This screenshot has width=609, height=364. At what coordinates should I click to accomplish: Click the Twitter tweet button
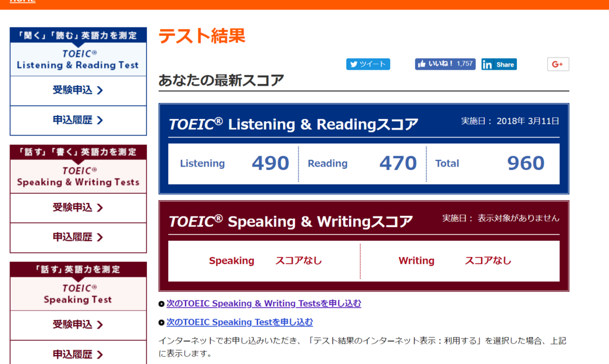tap(368, 64)
